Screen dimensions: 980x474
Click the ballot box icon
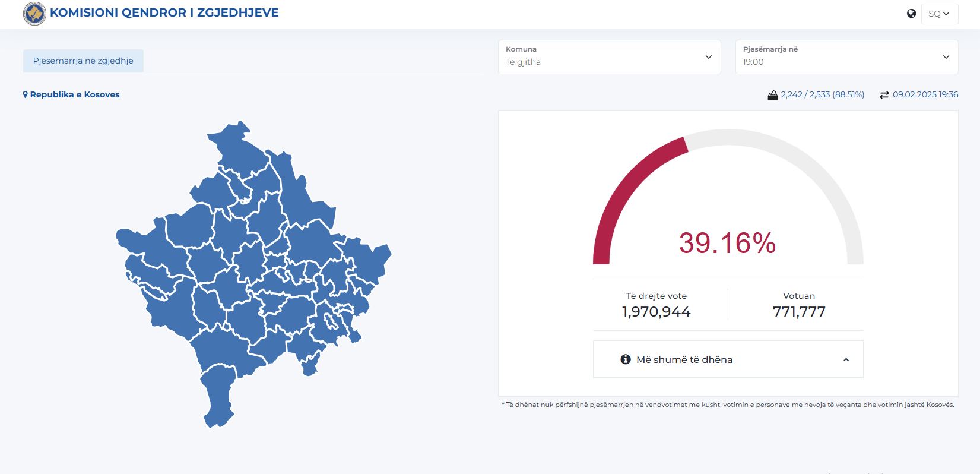772,95
